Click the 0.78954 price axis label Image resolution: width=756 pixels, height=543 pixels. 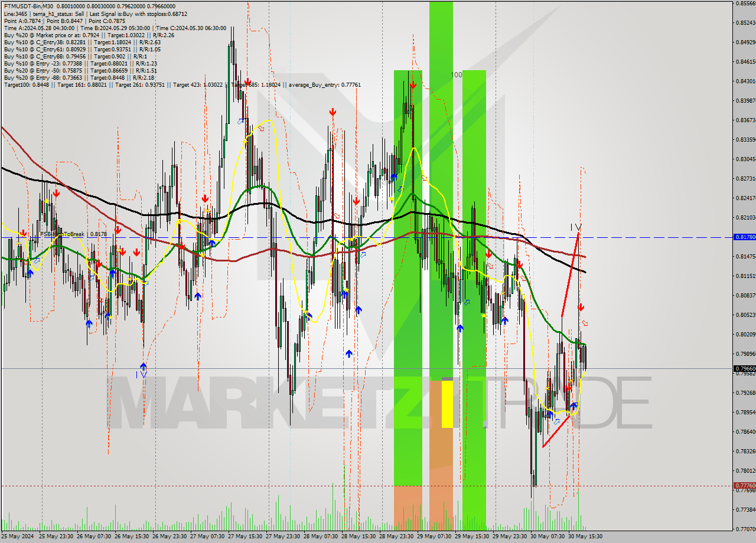[x=745, y=413]
